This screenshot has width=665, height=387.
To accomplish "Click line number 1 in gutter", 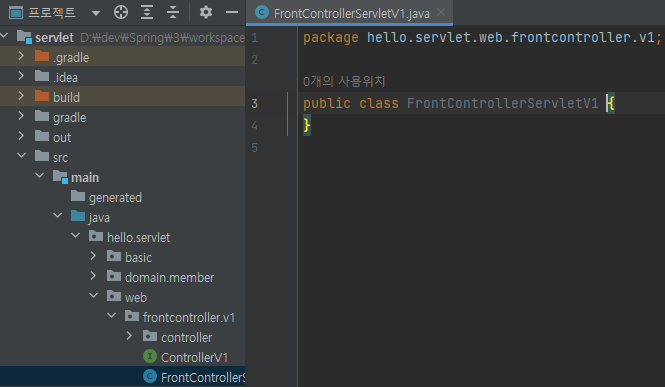I will coord(254,38).
